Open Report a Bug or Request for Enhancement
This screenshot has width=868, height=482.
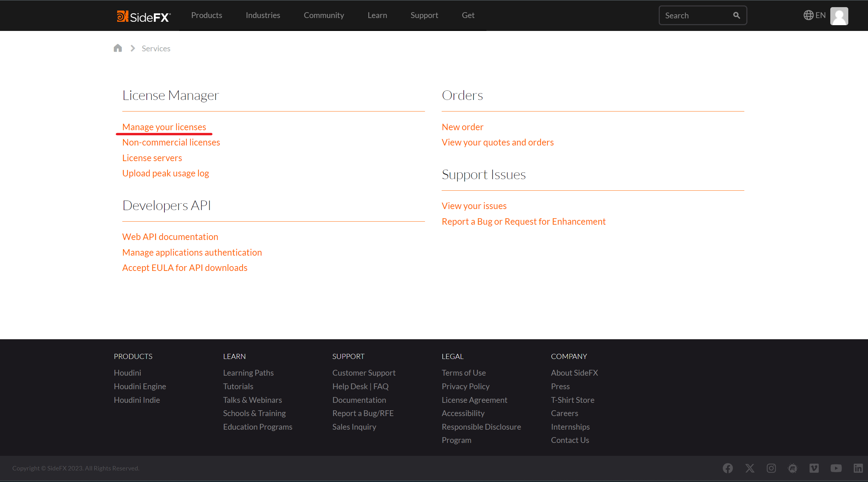point(524,221)
